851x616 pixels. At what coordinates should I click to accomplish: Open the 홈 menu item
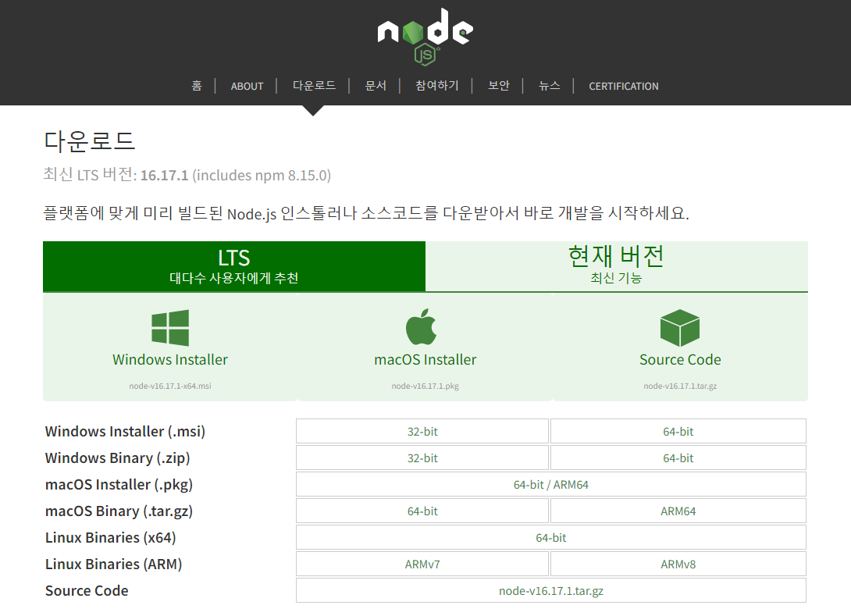tap(197, 86)
